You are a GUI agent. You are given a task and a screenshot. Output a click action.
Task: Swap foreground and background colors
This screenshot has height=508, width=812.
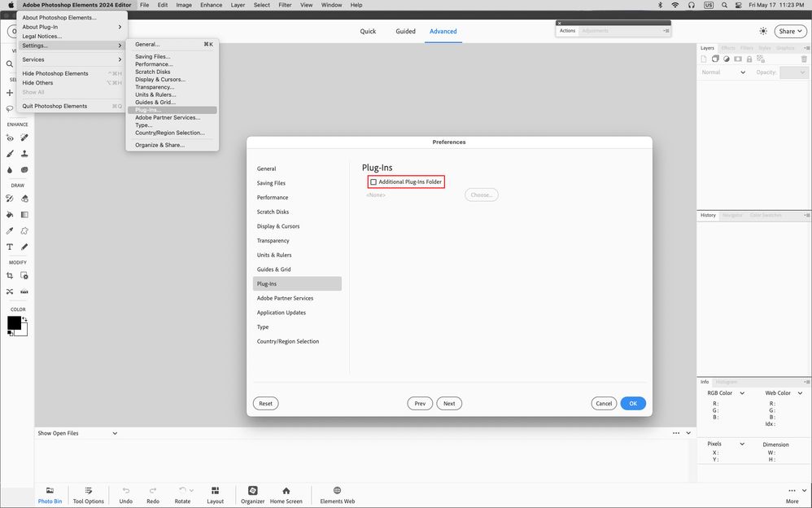25,319
